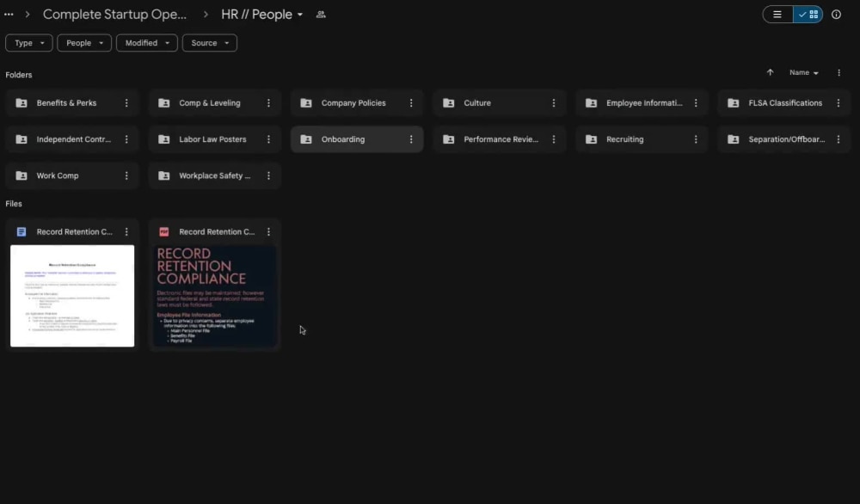The image size is (860, 504).
Task: Open the People filter dropdown
Action: 84,43
